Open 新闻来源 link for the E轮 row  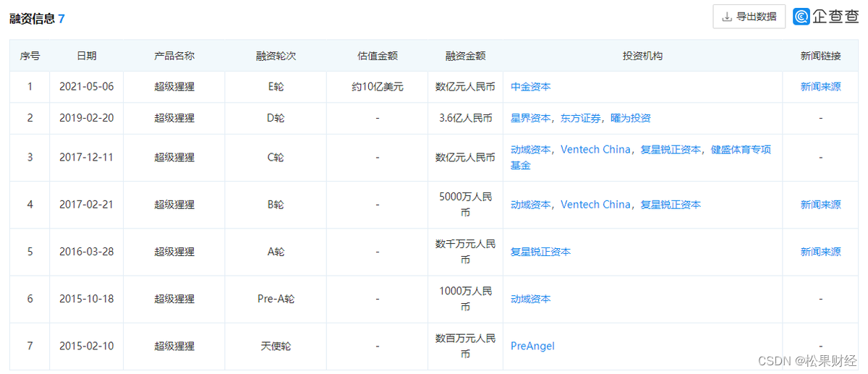820,87
